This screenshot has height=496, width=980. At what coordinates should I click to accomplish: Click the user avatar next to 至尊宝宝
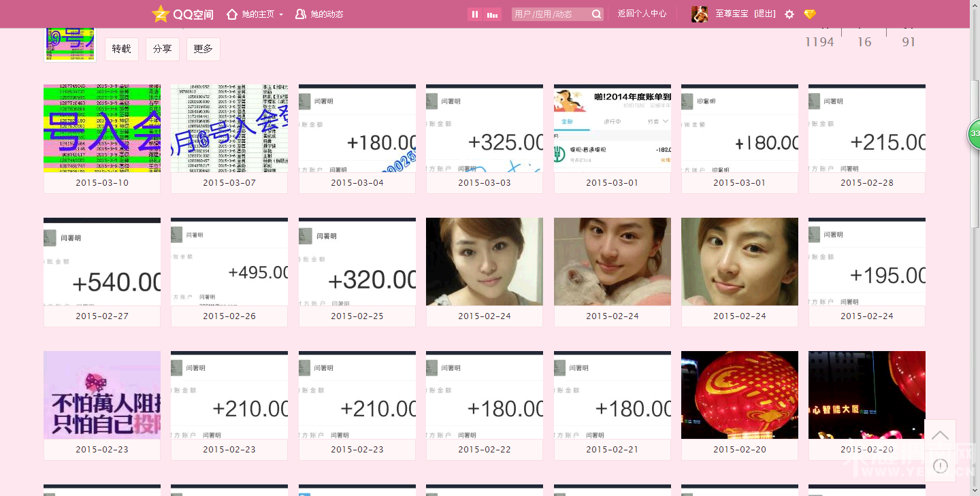[698, 14]
